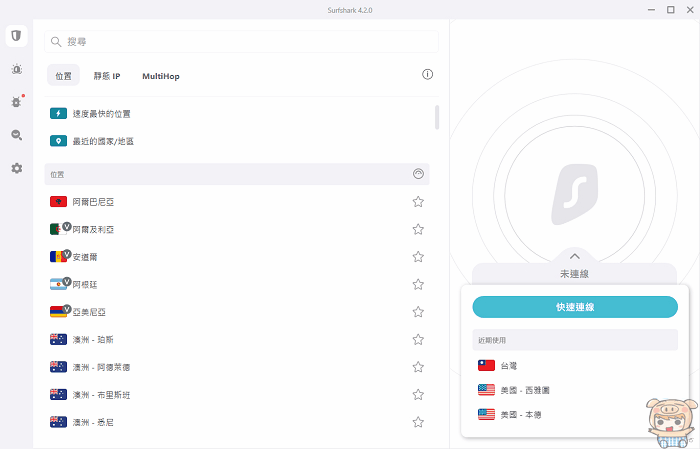Click the info icon beside the tabs
The width and height of the screenshot is (700, 449).
click(427, 75)
